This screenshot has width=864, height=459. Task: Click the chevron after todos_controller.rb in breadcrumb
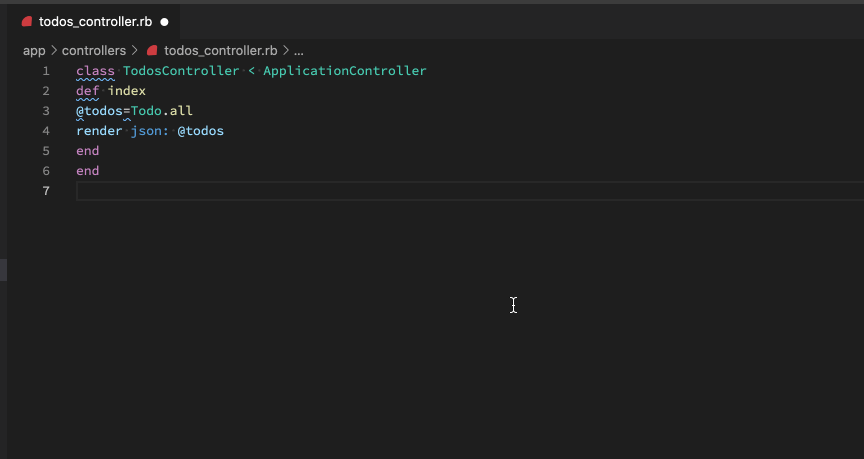click(286, 51)
